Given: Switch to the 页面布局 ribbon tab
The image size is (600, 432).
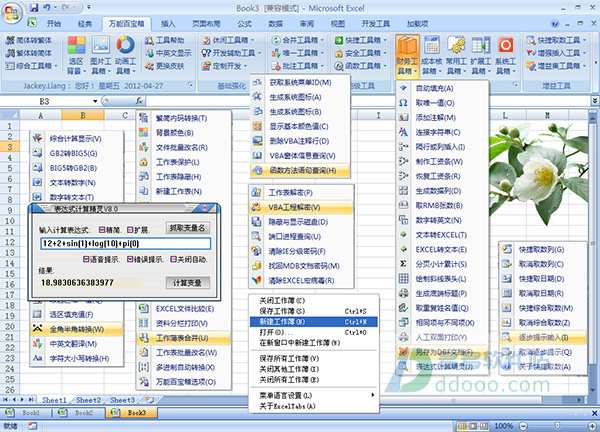Looking at the screenshot, I should tap(206, 24).
